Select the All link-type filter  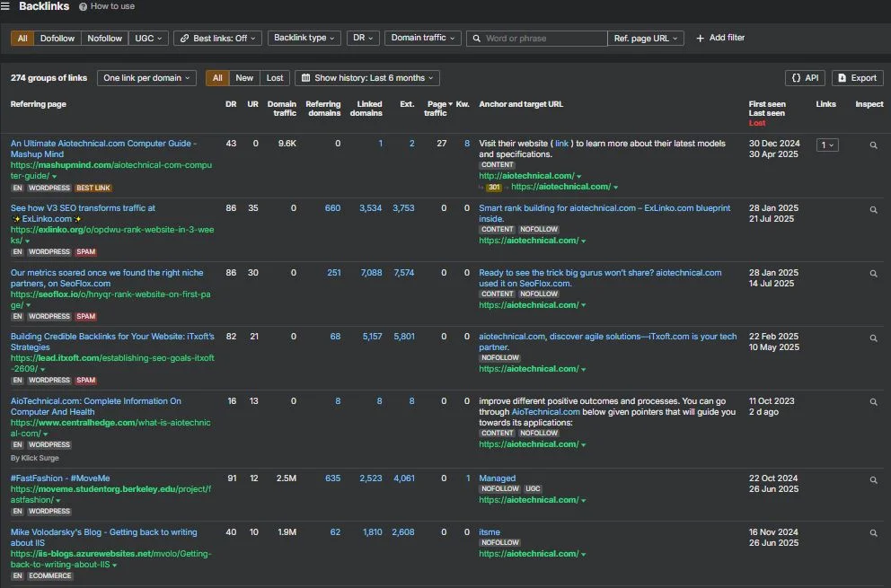pyautogui.click(x=22, y=38)
